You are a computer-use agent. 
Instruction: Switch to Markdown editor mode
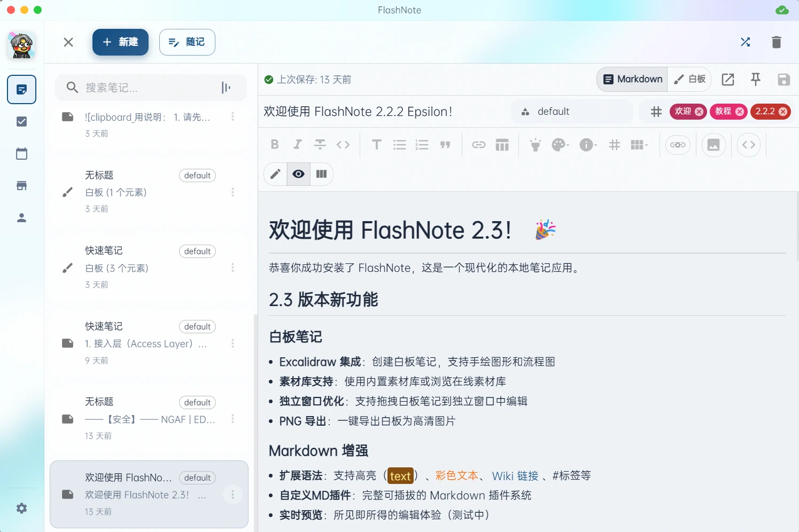(x=632, y=79)
